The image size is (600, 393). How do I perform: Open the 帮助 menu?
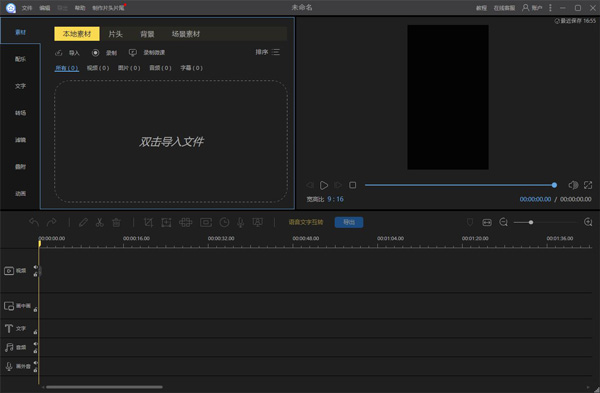tap(80, 8)
